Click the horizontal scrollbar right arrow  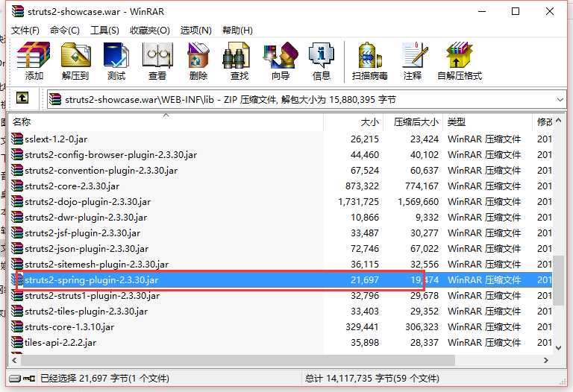[x=546, y=360]
